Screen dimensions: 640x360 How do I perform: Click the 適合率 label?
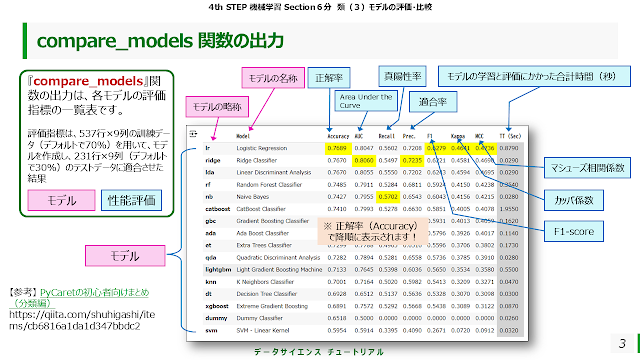pyautogui.click(x=433, y=102)
